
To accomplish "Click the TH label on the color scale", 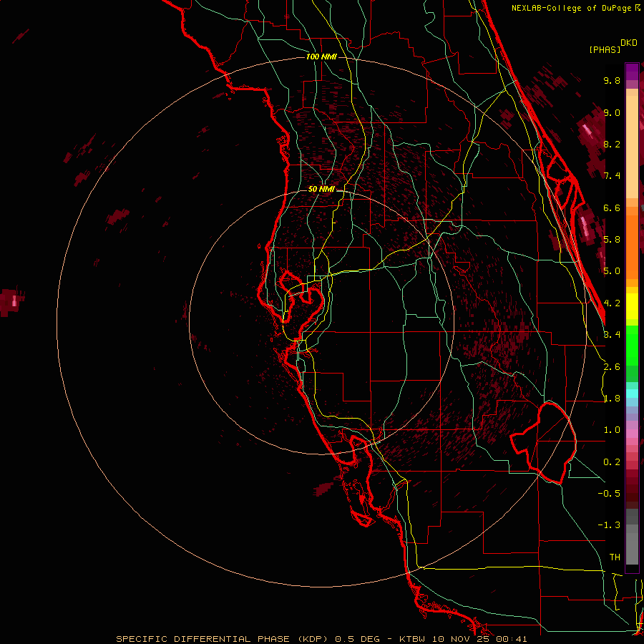I will tap(615, 557).
